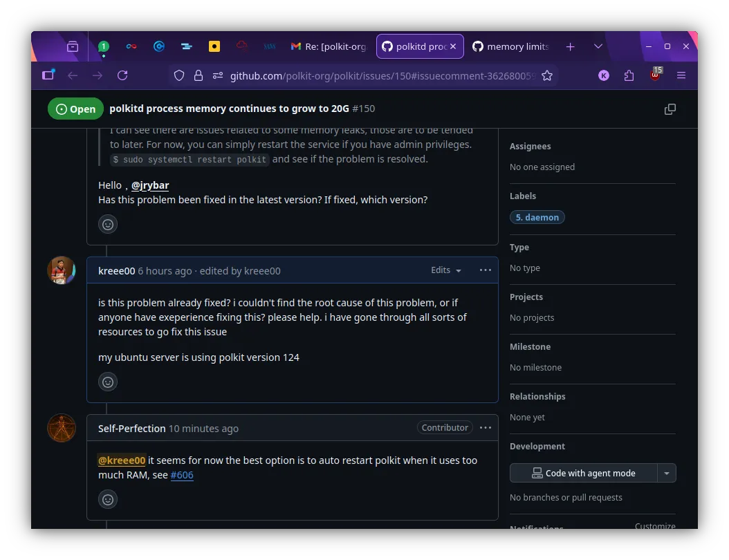This screenshot has height=560, width=729.
Task: Click the 5. daemon label
Action: (537, 216)
